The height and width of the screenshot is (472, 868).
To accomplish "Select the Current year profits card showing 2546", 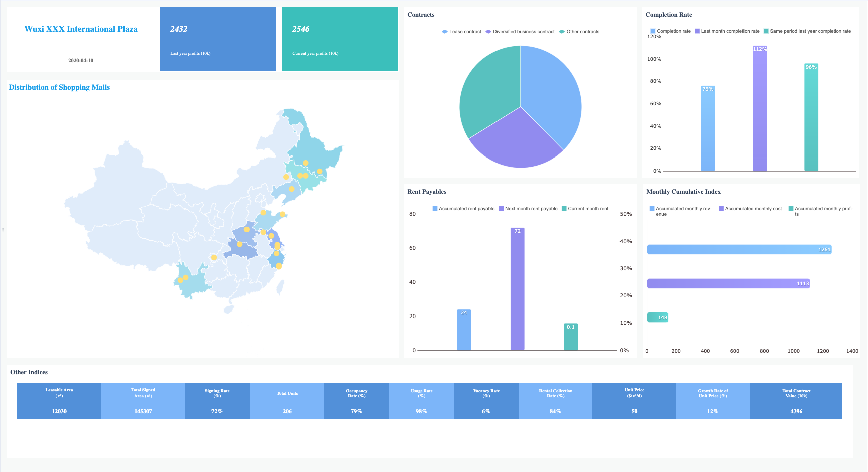I will 339,39.
